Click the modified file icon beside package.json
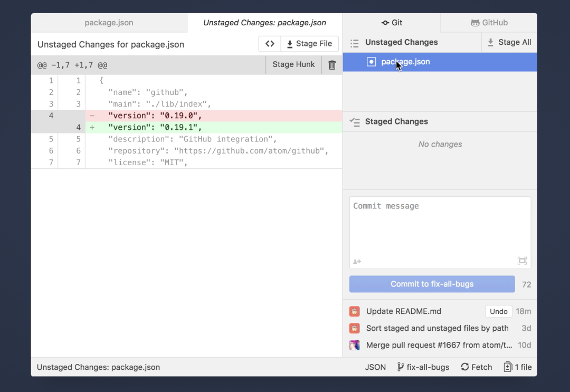This screenshot has height=392, width=570. 371,62
